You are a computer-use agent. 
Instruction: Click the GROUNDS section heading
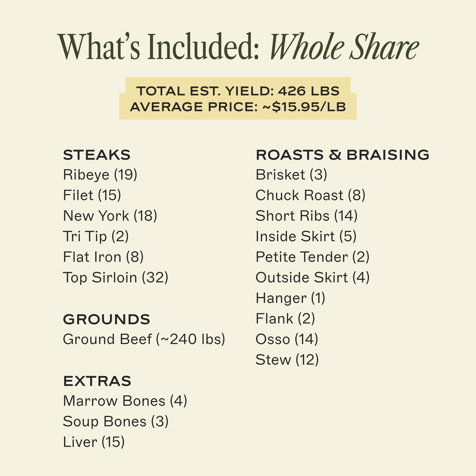[x=106, y=319]
